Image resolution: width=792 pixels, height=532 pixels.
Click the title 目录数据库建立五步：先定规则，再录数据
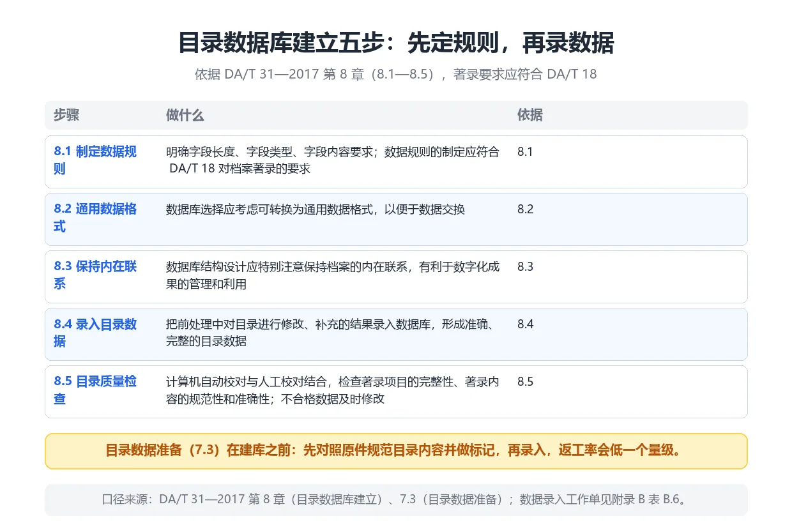pyautogui.click(x=396, y=43)
